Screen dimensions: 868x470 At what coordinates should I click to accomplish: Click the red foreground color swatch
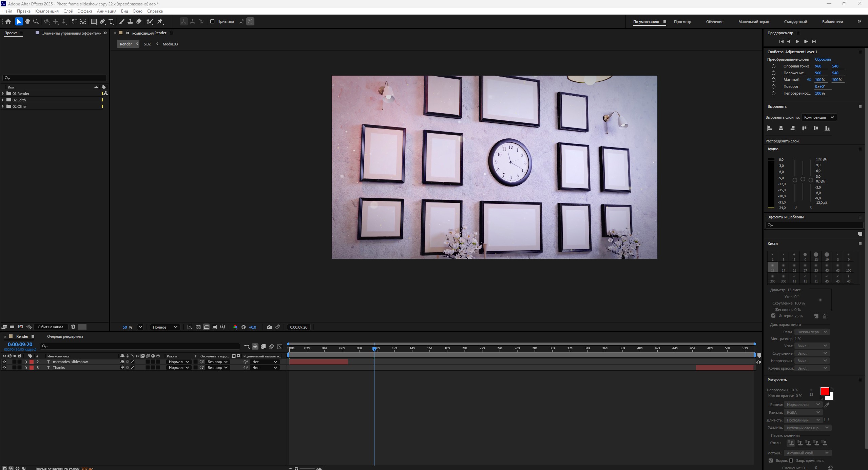pos(824,391)
